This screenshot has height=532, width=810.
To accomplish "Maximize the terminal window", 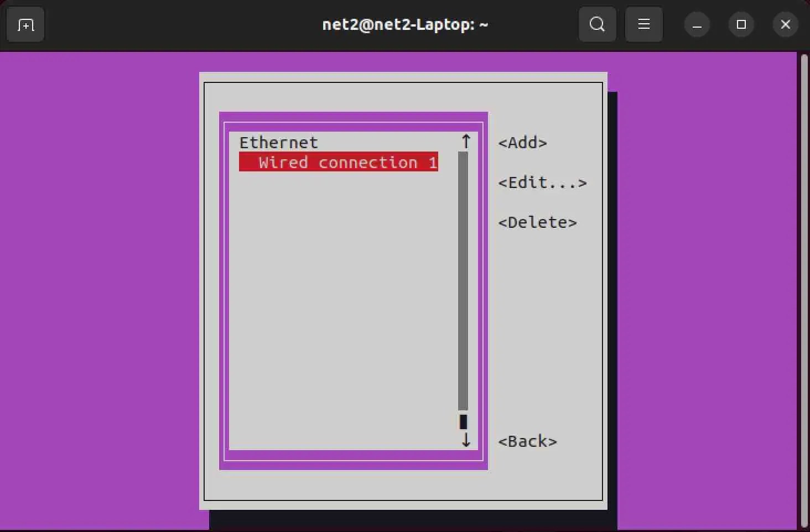I will pyautogui.click(x=741, y=24).
